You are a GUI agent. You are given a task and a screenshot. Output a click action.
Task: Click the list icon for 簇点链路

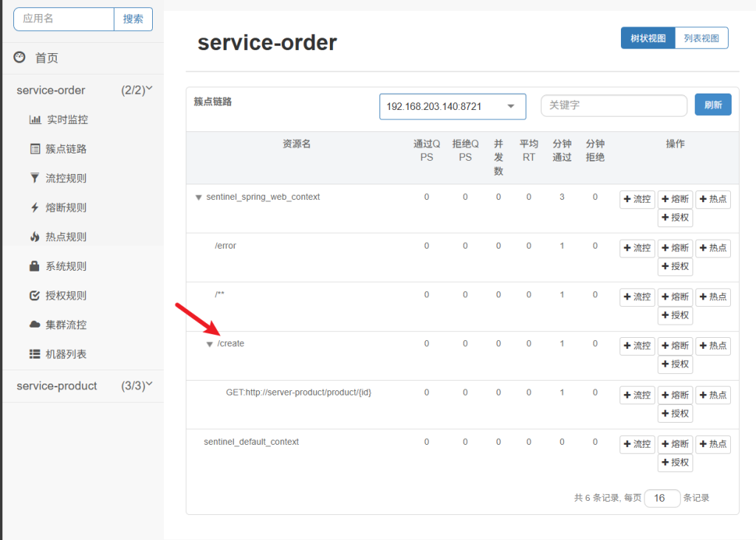[35, 149]
